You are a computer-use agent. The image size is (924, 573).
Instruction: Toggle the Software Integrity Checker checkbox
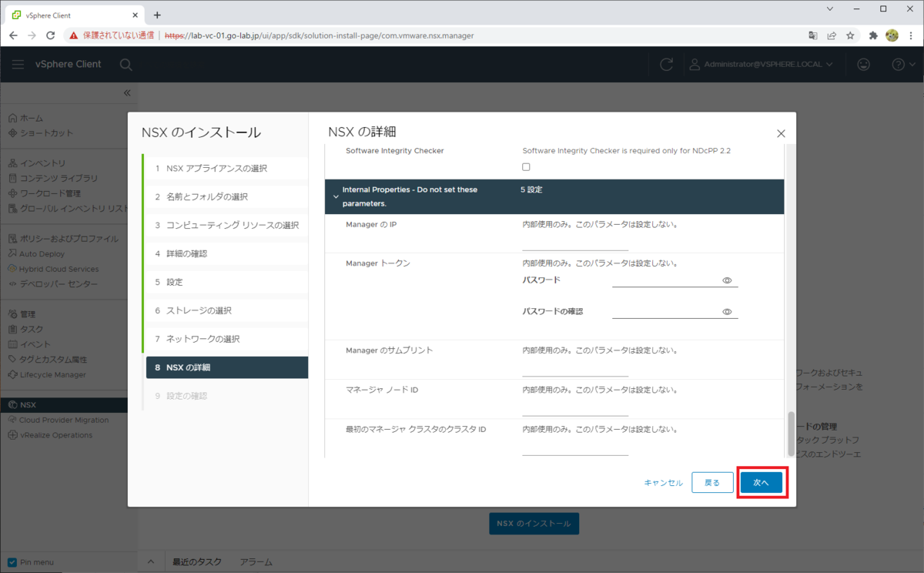tap(526, 167)
